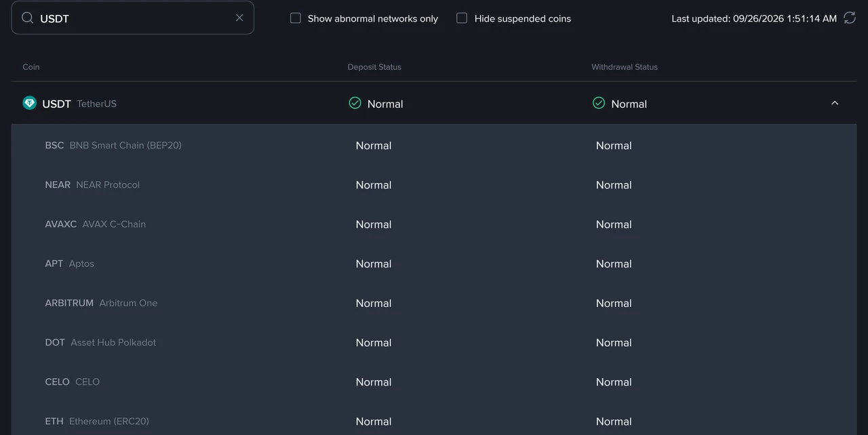Click USDT withdrawal green check icon
Viewport: 868px width, 435px height.
point(599,103)
